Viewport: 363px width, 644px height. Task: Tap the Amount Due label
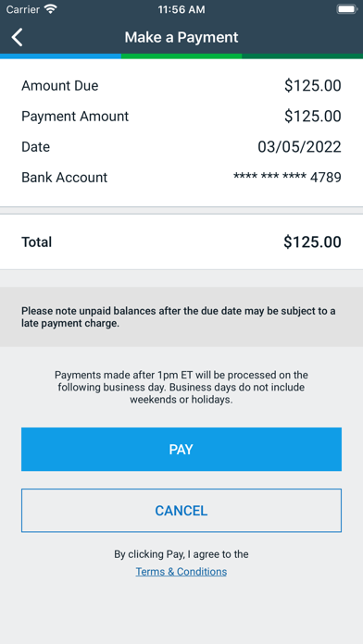(x=60, y=86)
